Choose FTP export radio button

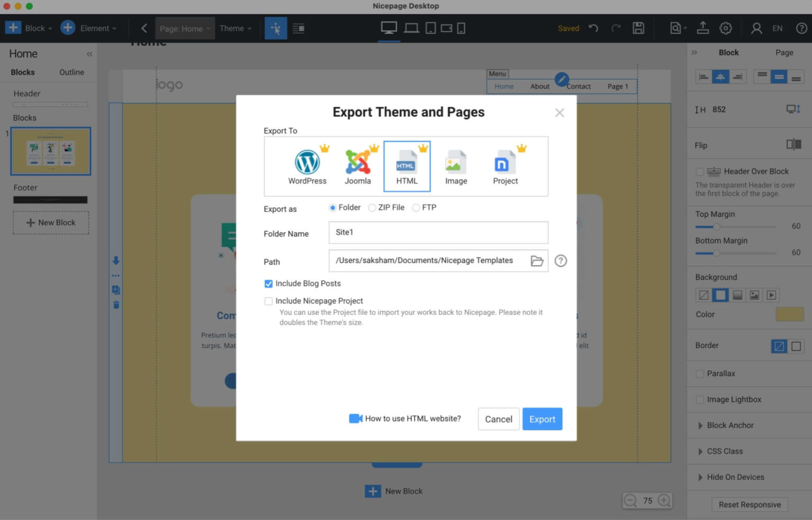pos(417,208)
